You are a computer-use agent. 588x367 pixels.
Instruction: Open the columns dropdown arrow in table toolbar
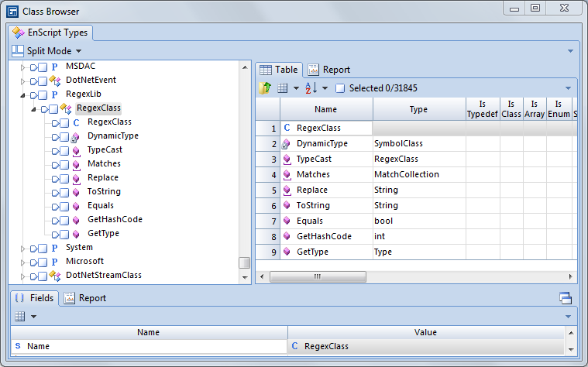click(296, 88)
